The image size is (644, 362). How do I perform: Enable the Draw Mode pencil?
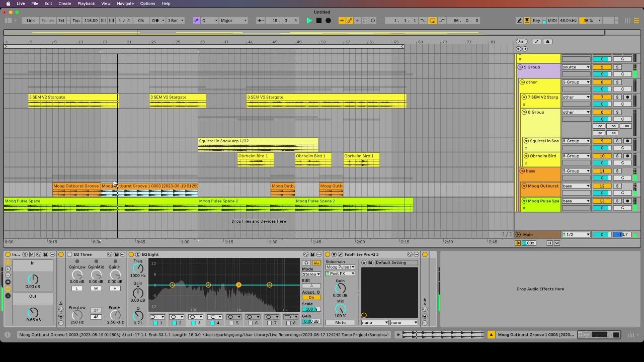[x=519, y=21]
